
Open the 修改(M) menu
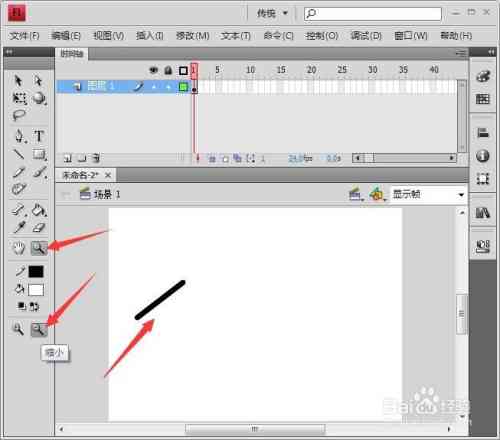click(193, 35)
